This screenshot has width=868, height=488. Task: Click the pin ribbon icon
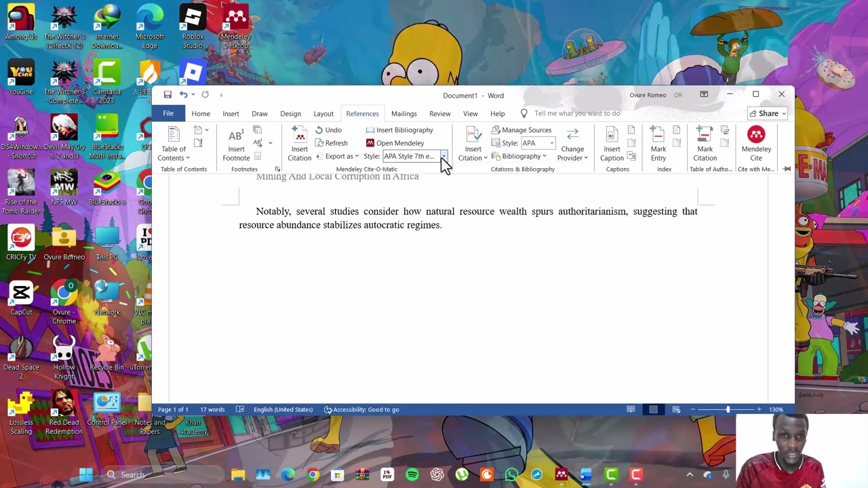point(787,169)
